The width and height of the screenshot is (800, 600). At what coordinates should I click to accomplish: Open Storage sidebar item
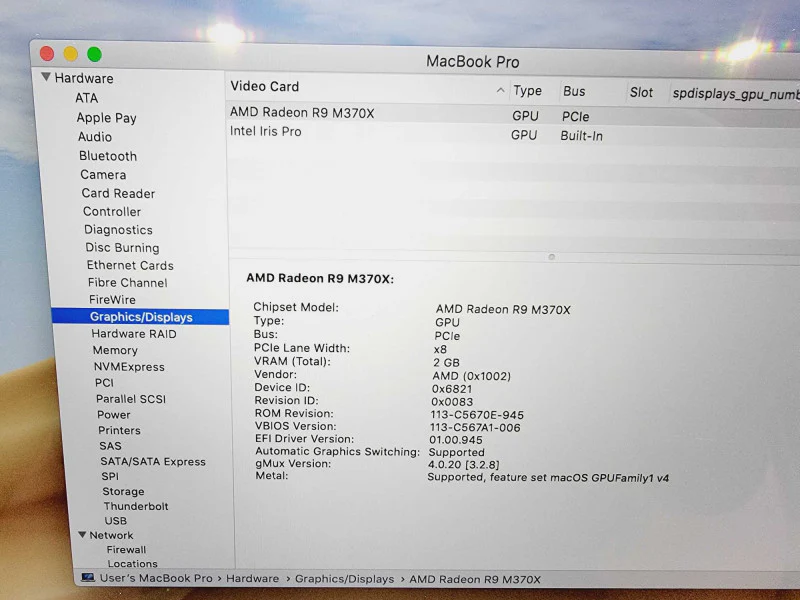[x=123, y=491]
